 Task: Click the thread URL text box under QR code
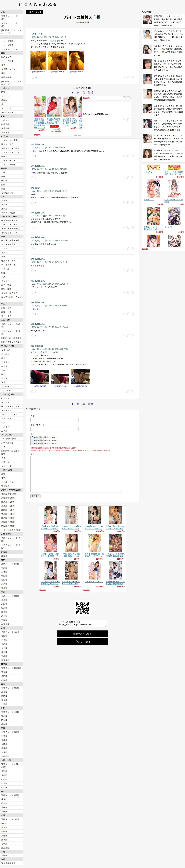click(x=82, y=623)
